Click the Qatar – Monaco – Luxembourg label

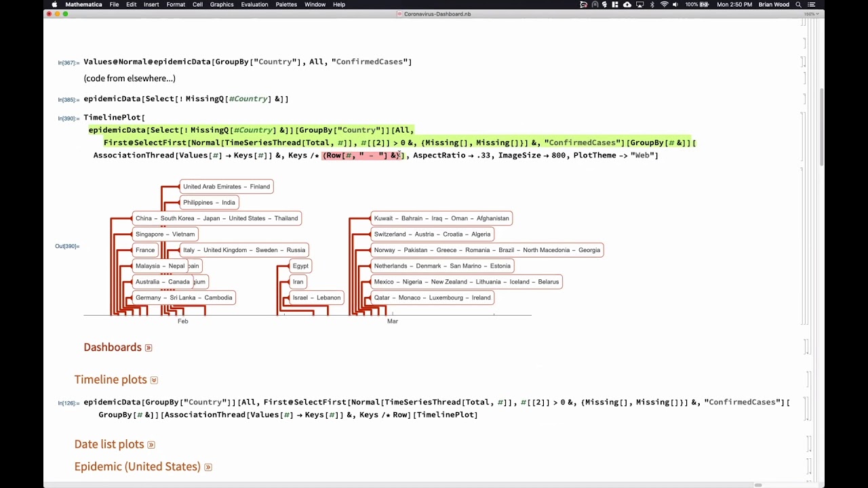[x=432, y=298]
